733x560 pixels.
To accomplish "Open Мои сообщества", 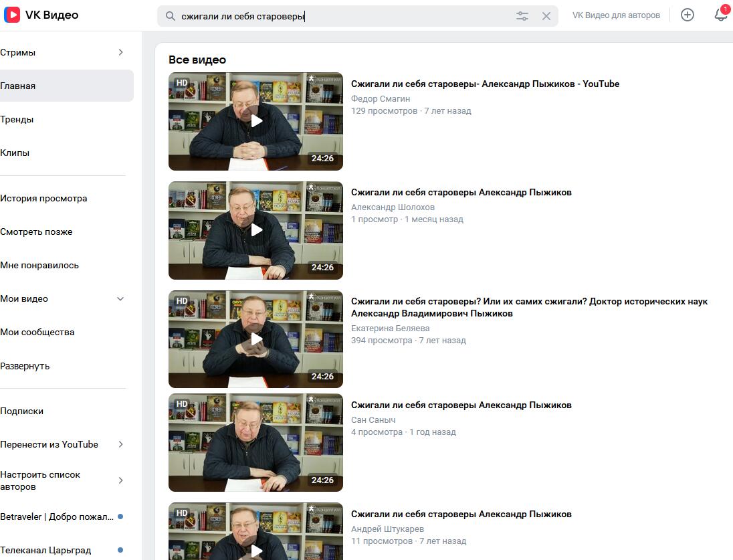I will tap(37, 332).
